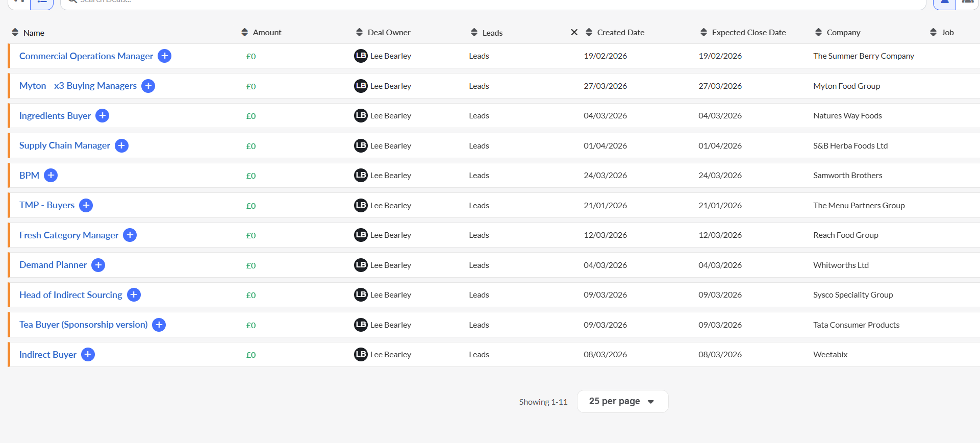Image resolution: width=980 pixels, height=443 pixels.
Task: Open Fresh Category Manager deal
Action: point(69,235)
